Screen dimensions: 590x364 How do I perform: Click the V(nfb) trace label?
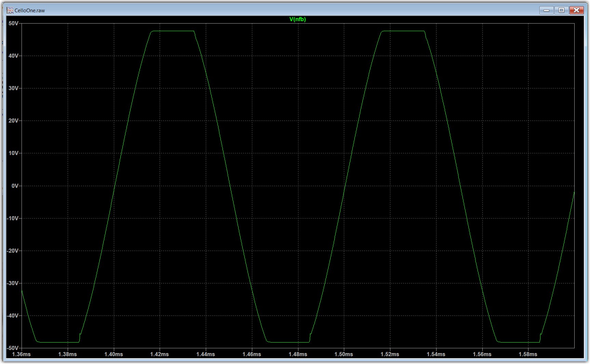(298, 19)
